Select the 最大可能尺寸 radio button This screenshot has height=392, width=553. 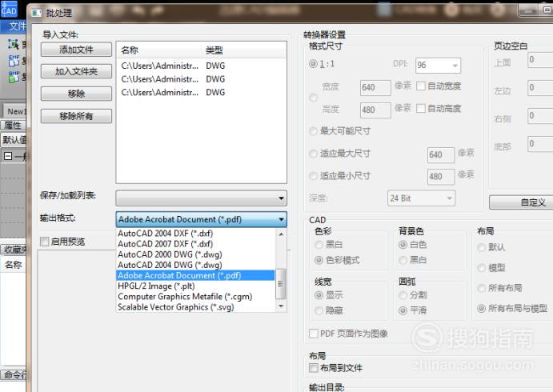click(x=313, y=131)
